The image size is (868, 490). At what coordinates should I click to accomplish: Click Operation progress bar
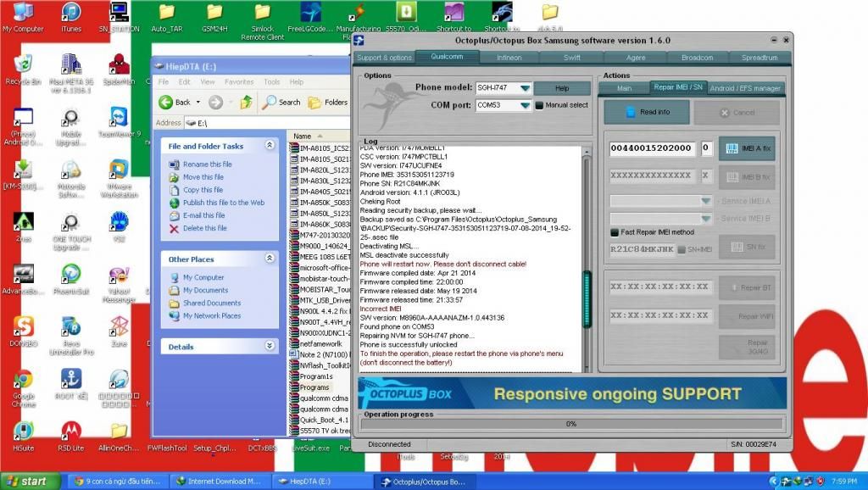(x=571, y=424)
